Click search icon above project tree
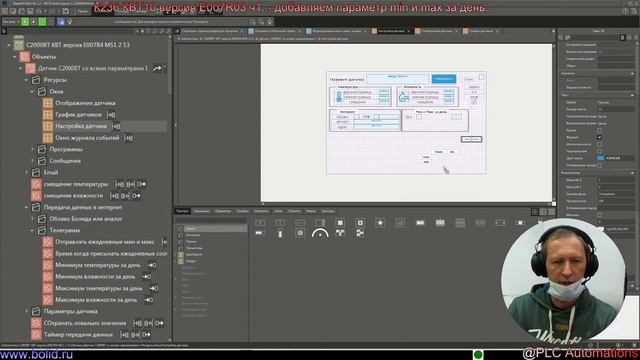Image resolution: width=640 pixels, height=360 pixels. (x=4, y=31)
